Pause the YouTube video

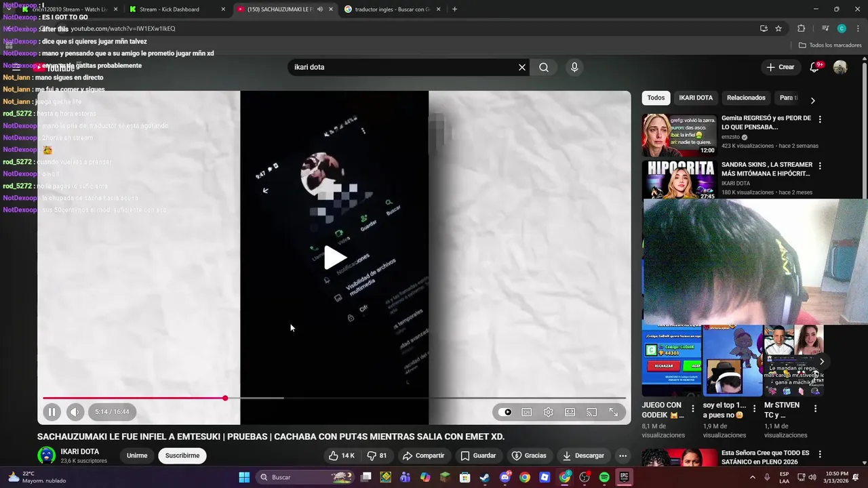[52, 411]
